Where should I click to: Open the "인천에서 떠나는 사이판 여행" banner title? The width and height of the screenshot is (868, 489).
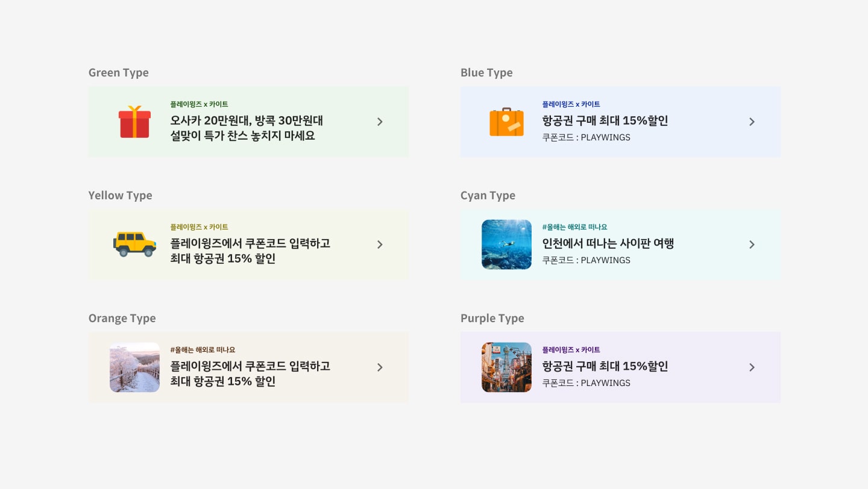tap(608, 243)
